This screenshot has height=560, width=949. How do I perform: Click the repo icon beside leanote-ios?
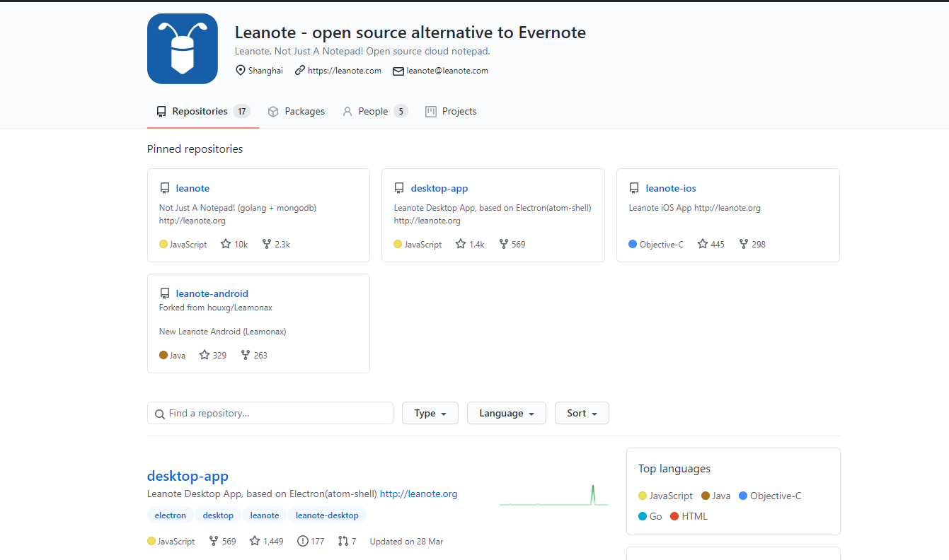click(x=634, y=188)
